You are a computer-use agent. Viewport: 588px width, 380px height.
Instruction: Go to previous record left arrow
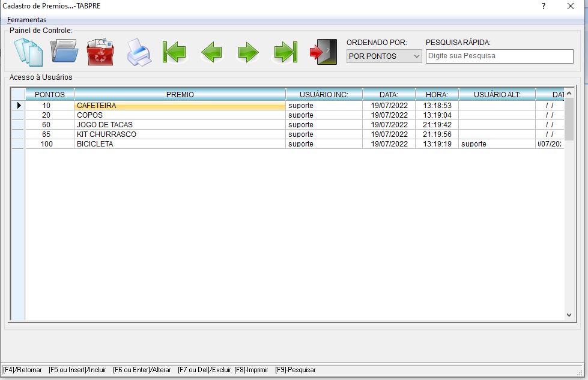click(x=211, y=52)
